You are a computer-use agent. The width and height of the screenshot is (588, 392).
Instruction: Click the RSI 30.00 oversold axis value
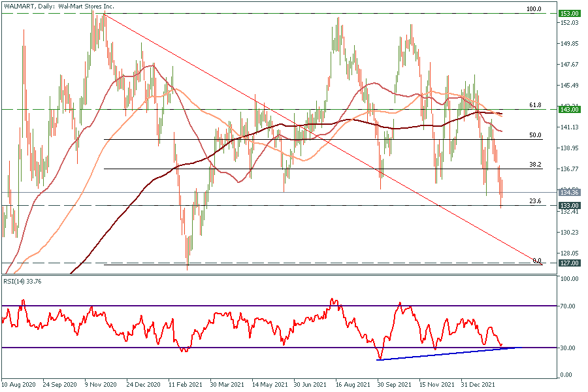pyautogui.click(x=568, y=348)
